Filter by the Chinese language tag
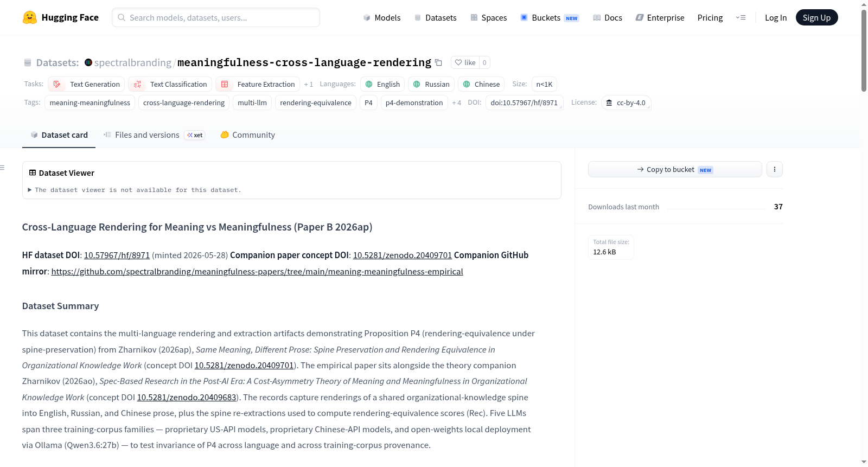 click(481, 84)
